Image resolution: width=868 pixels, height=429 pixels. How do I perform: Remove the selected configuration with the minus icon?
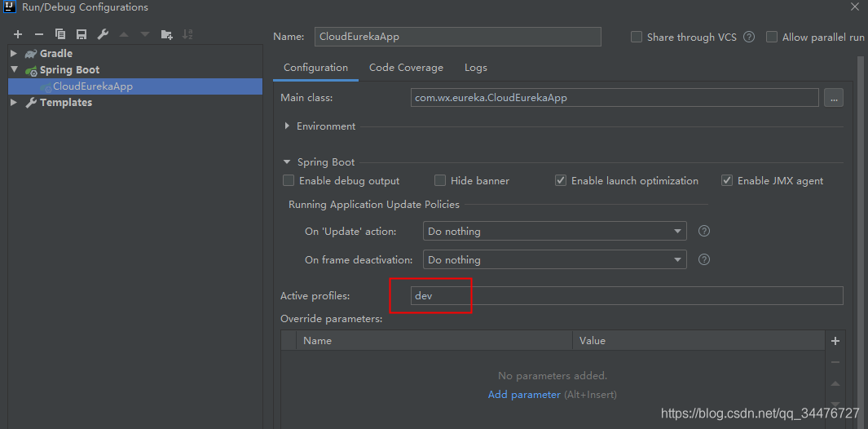pyautogui.click(x=39, y=34)
